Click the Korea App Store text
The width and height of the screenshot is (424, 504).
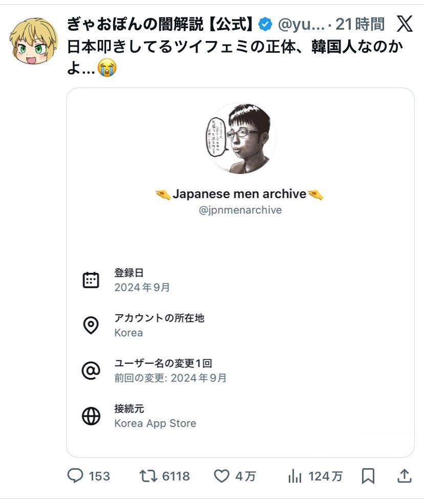click(155, 424)
